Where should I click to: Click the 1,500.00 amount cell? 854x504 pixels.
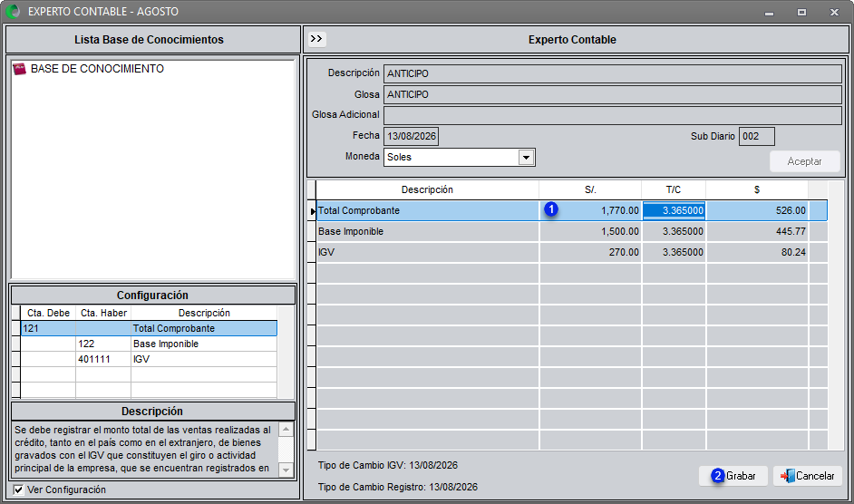point(590,231)
